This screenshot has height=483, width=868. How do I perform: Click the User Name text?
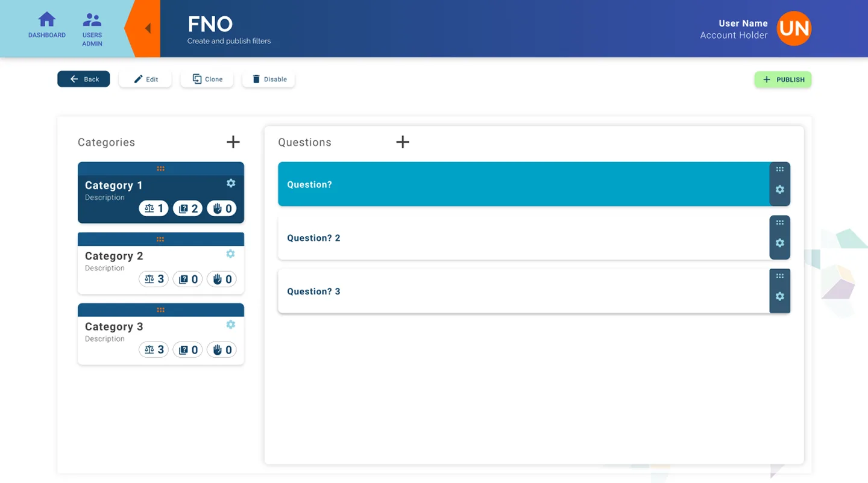pyautogui.click(x=743, y=23)
